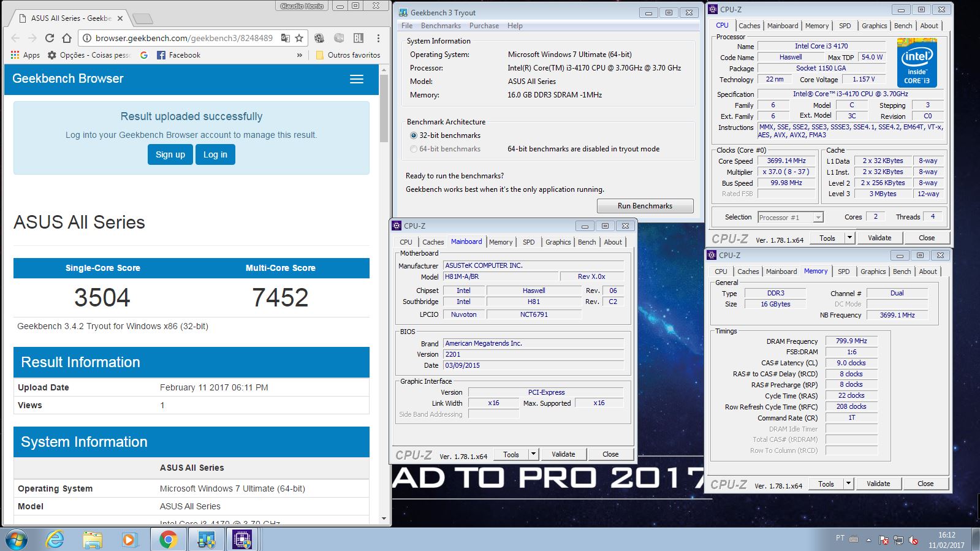View site information icon in address bar

point(87,38)
